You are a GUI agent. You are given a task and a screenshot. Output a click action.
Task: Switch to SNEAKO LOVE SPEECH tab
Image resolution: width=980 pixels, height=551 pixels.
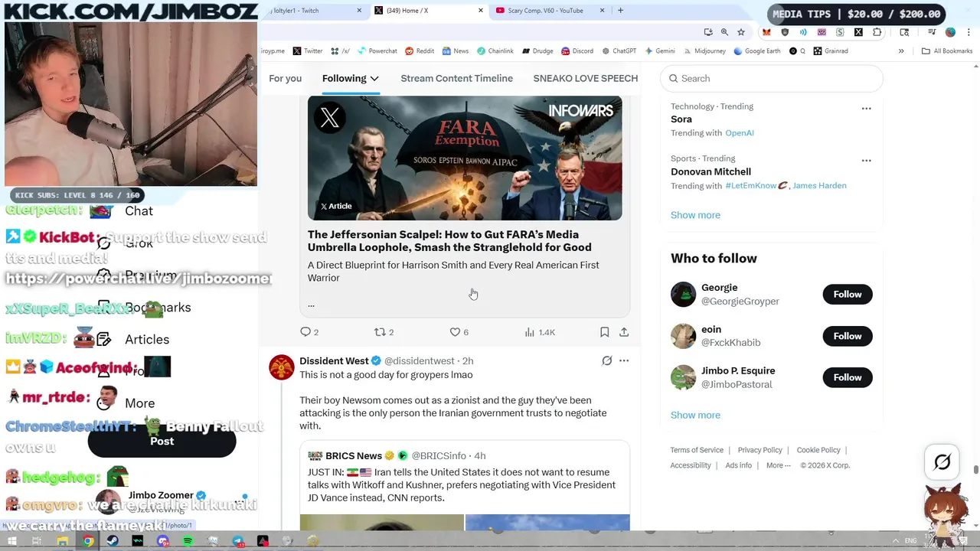pyautogui.click(x=586, y=78)
